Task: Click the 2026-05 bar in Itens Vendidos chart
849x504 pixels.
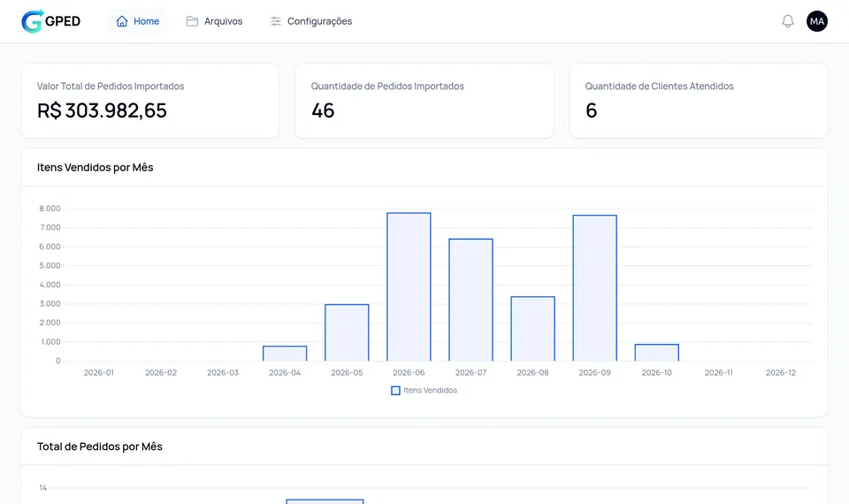Action: [347, 332]
